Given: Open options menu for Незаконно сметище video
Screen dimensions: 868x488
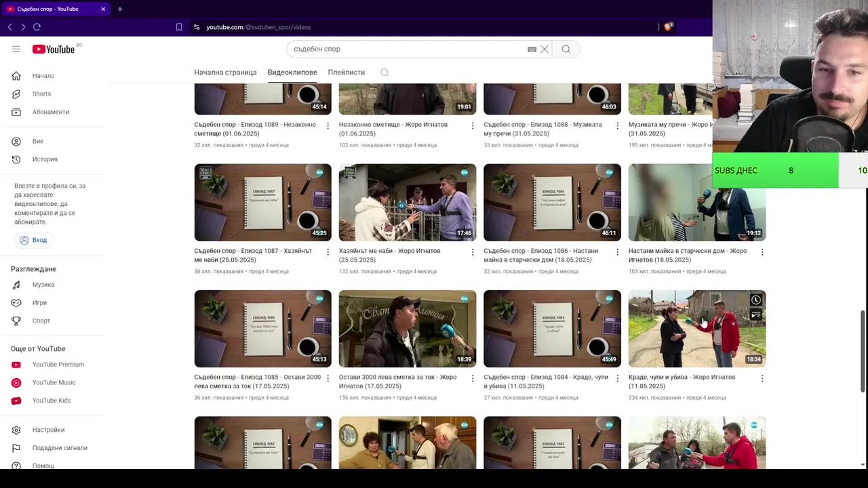Looking at the screenshot, I should 473,125.
